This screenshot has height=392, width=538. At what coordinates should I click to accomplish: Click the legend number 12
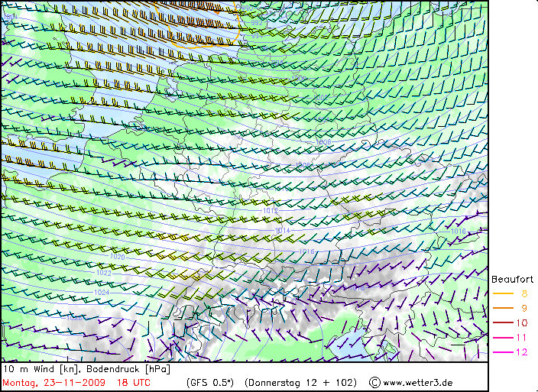[x=521, y=352]
